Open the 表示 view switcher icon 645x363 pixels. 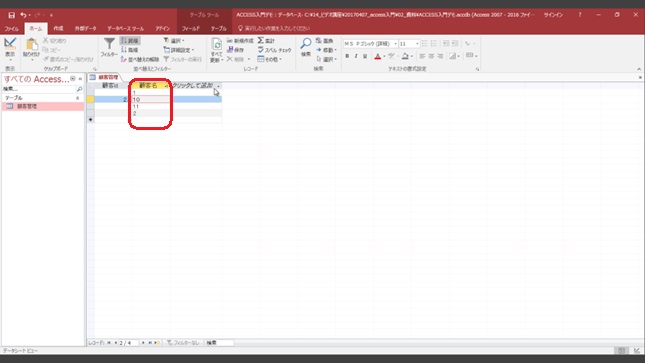click(10, 44)
